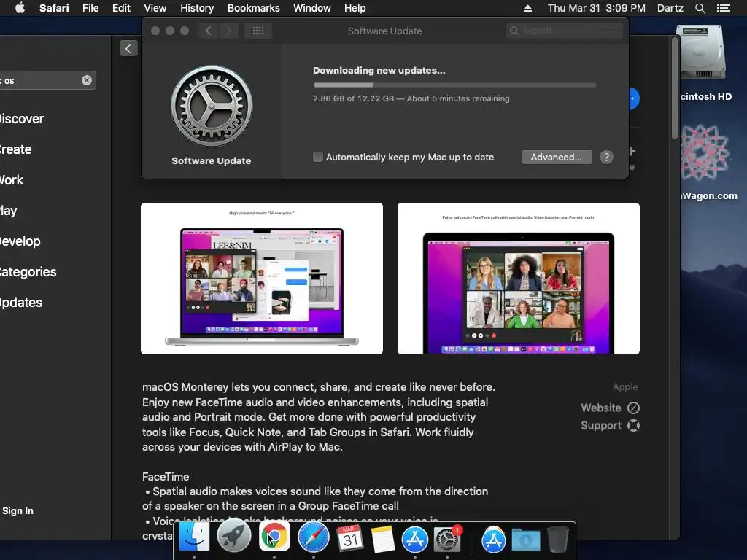
Task: Show all preferences grid button
Action: point(258,31)
